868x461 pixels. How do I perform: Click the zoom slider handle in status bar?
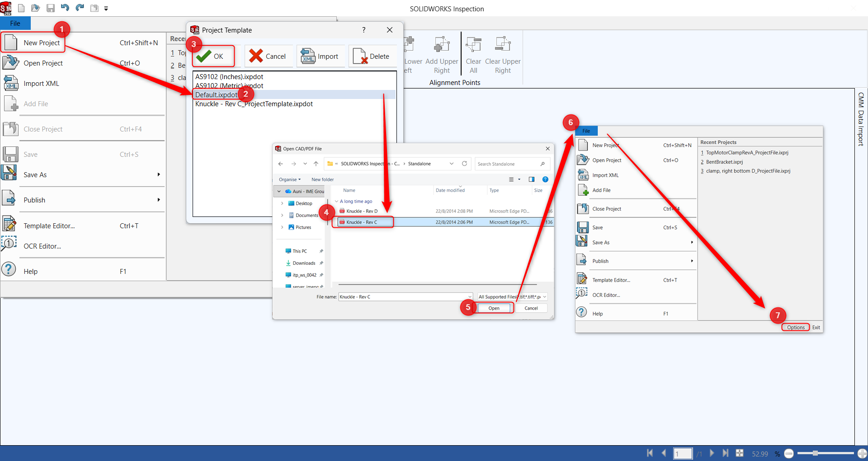[815, 453]
